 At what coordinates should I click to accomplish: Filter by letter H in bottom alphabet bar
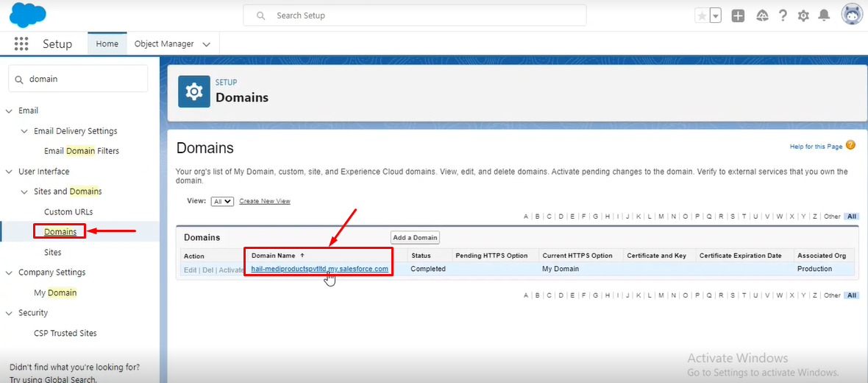coord(608,295)
